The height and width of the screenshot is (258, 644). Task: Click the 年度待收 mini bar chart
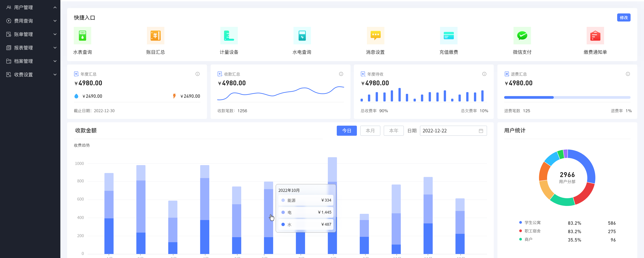coord(422,95)
